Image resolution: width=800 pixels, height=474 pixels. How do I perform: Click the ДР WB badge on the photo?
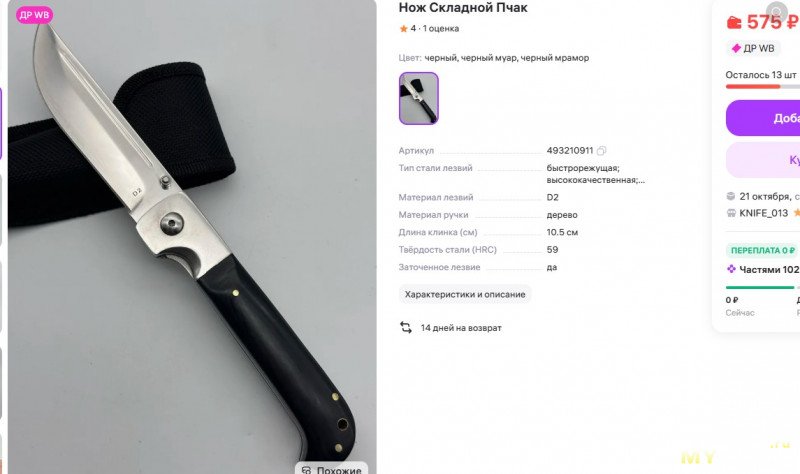[34, 15]
